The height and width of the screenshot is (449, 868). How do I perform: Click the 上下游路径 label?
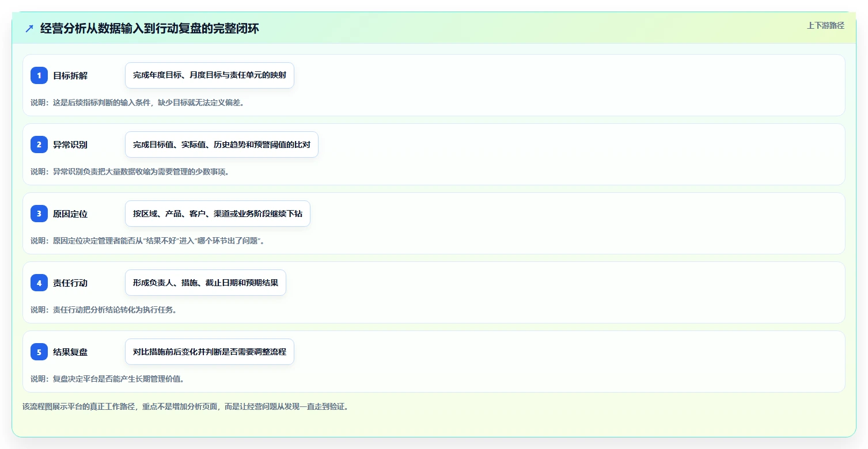point(825,25)
